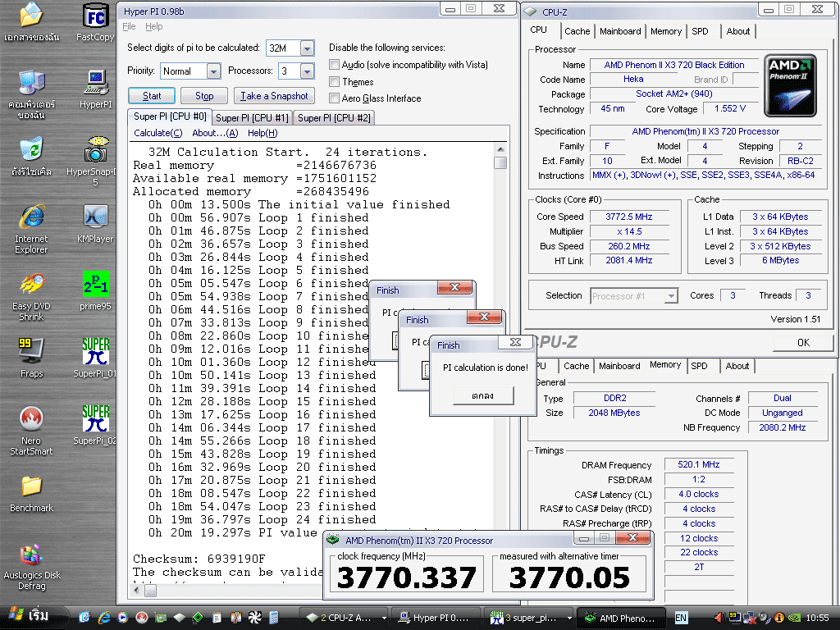Screen dimensions: 840x630
Task: Open the Processors count dropdown
Action: coord(307,71)
